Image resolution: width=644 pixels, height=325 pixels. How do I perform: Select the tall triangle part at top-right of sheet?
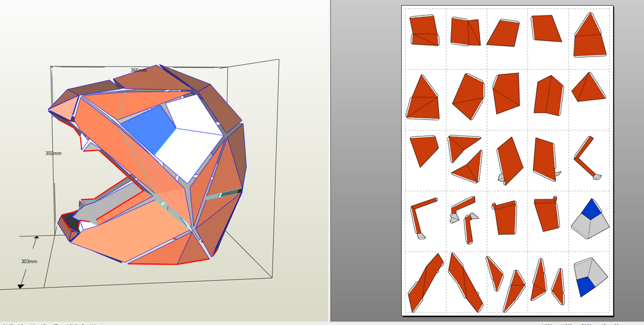pyautogui.click(x=590, y=35)
